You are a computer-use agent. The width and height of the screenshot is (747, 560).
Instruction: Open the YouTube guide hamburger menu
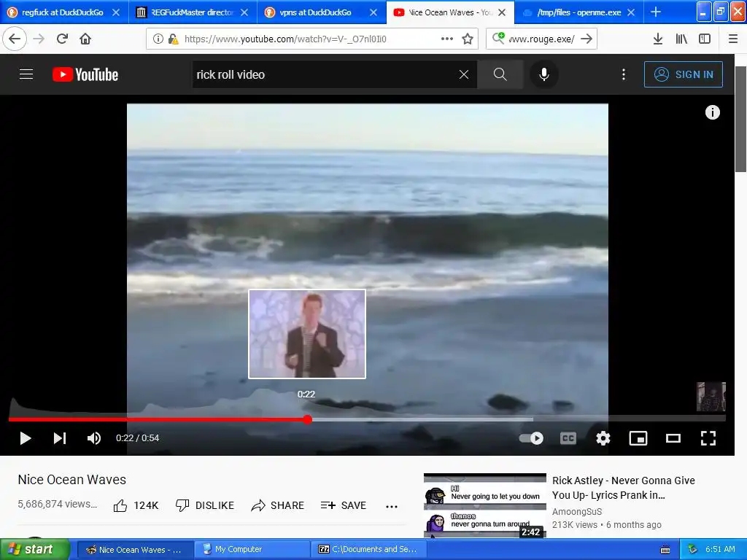tap(26, 74)
